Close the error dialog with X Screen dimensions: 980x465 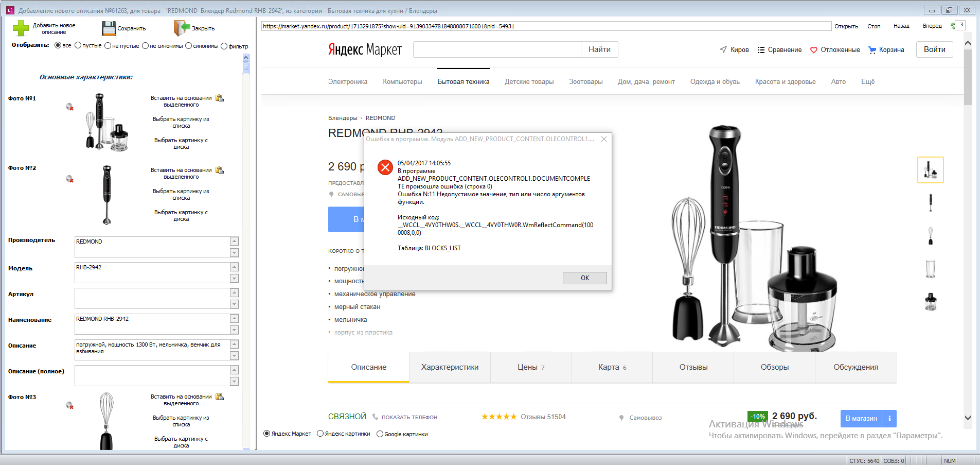pos(604,139)
